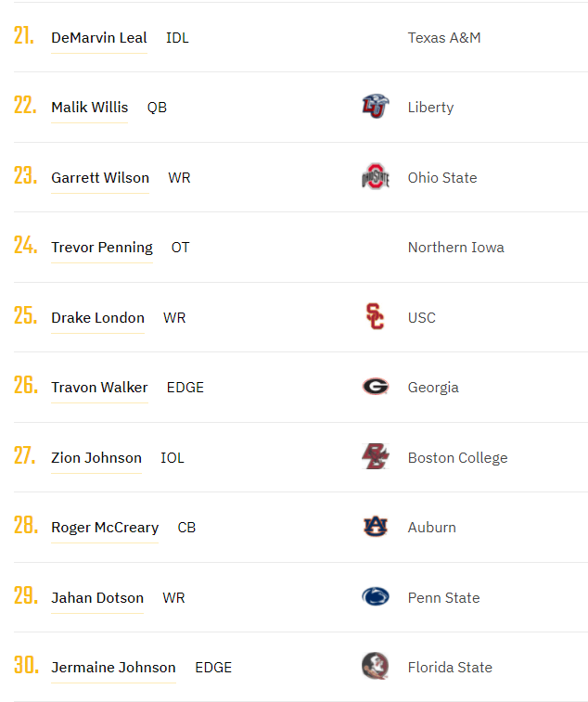Screen dimensions: 588x702
Task: View Travon Walker's player page
Action: pyautogui.click(x=99, y=388)
